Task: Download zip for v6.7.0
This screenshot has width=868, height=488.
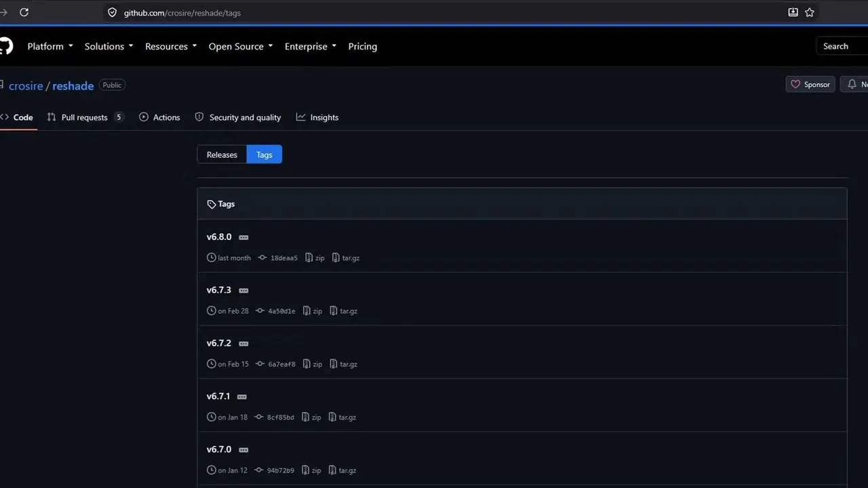Action: click(x=311, y=470)
